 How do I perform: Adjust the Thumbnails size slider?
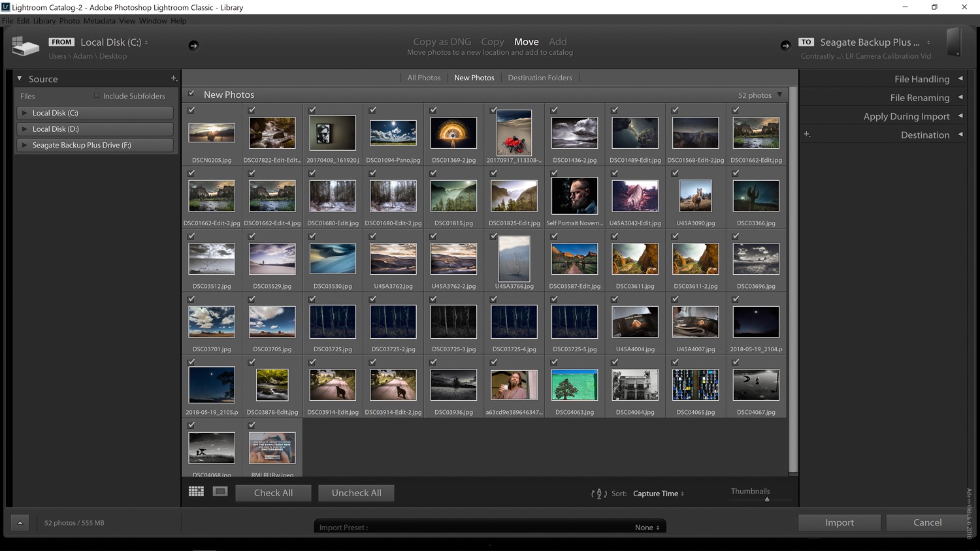click(767, 499)
